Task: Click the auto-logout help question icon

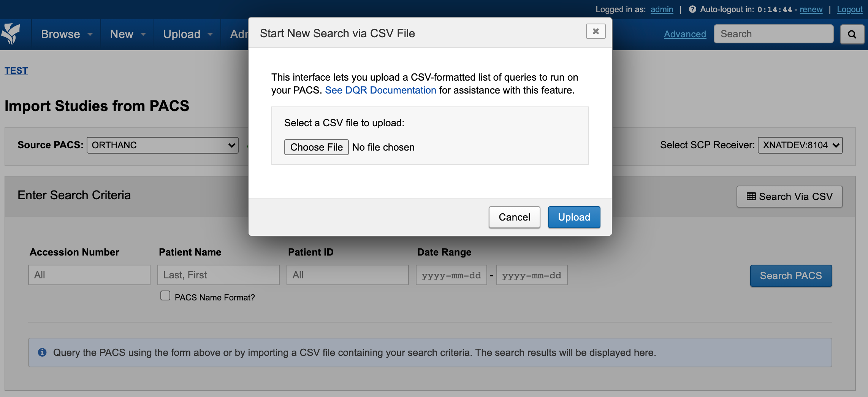Action: point(692,10)
